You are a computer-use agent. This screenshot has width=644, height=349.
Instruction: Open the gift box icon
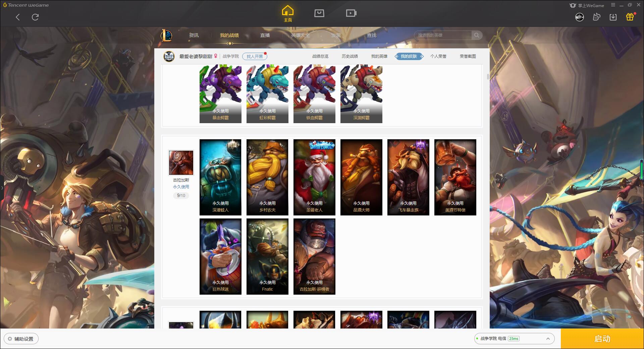coord(630,17)
